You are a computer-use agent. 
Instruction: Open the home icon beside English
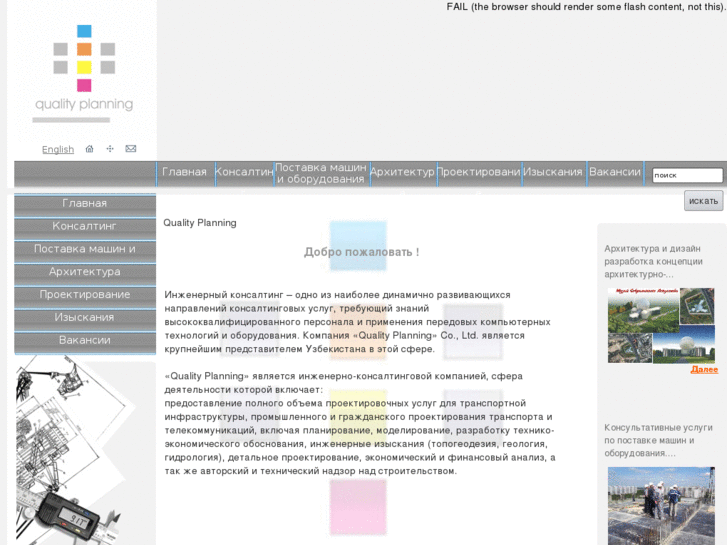pyautogui.click(x=89, y=149)
